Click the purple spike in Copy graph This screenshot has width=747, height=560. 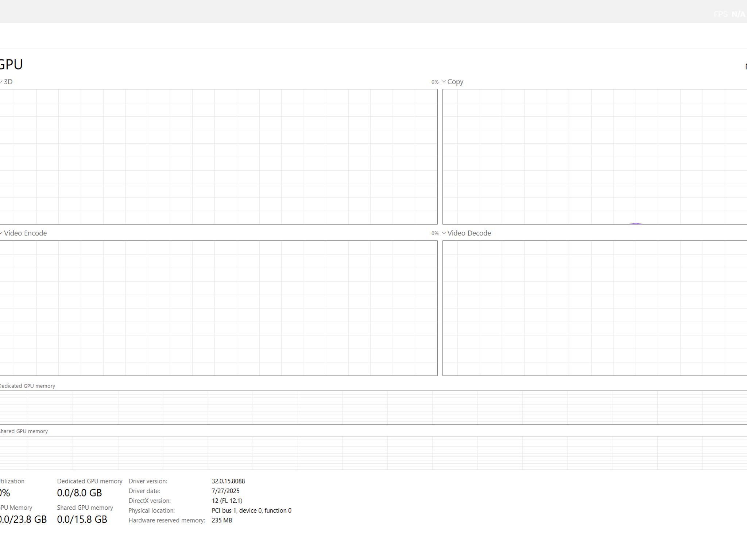click(636, 223)
